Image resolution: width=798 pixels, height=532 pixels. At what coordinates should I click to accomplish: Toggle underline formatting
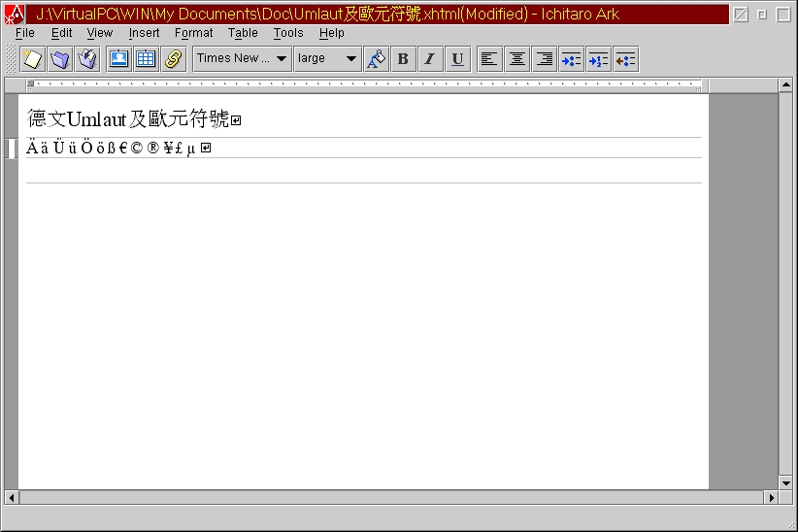pos(458,59)
